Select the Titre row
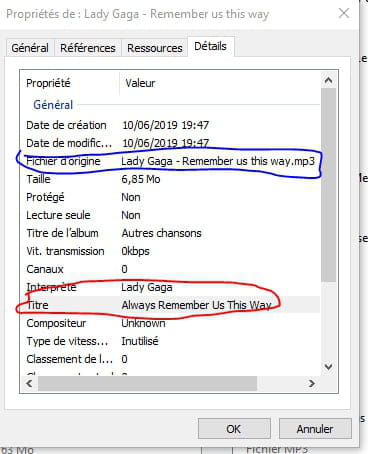The height and width of the screenshot is (454, 368). click(x=170, y=305)
